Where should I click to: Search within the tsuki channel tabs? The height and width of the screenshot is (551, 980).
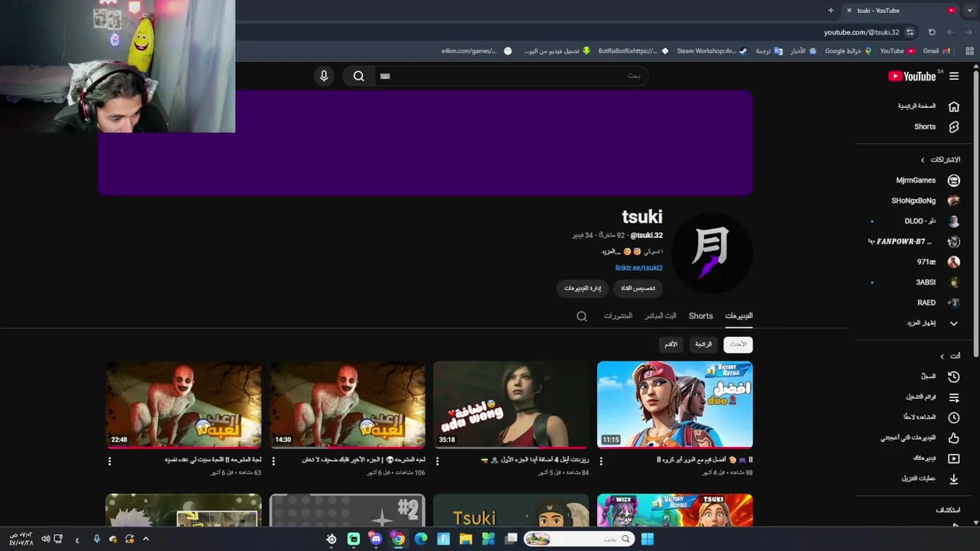[x=582, y=316]
